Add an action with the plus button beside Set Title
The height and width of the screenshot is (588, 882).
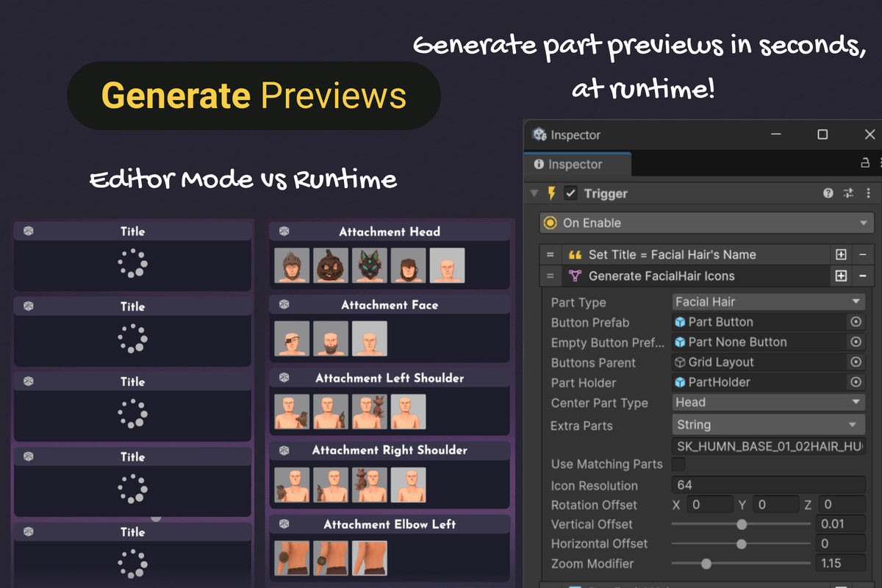point(842,254)
